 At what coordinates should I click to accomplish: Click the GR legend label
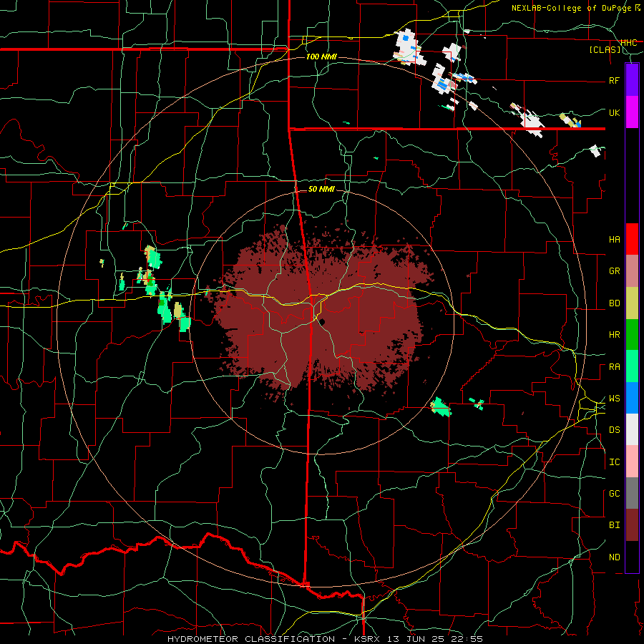pos(614,271)
